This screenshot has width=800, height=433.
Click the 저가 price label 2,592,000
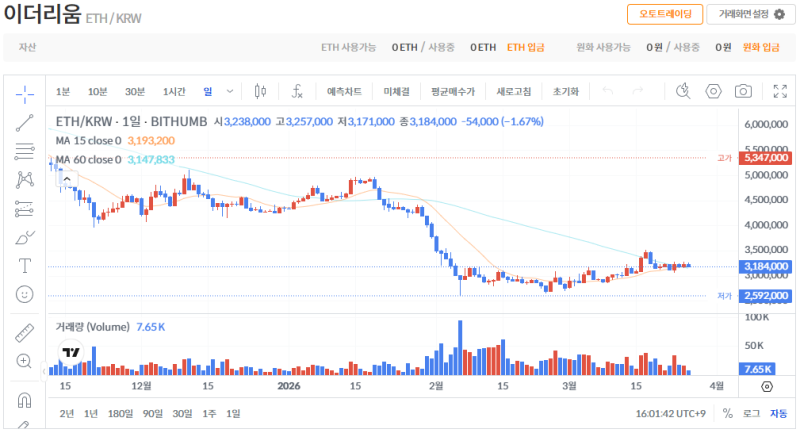pos(765,296)
